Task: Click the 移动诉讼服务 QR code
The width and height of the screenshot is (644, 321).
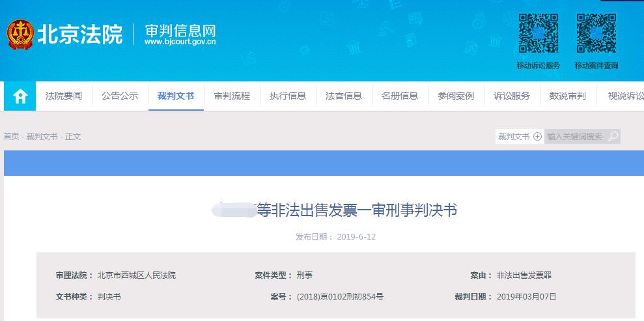Action: pos(538,34)
